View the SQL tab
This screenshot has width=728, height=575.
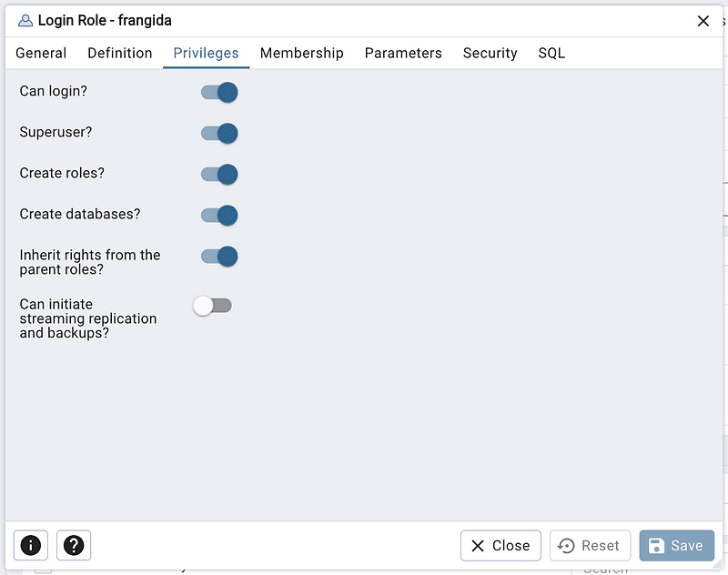point(551,53)
